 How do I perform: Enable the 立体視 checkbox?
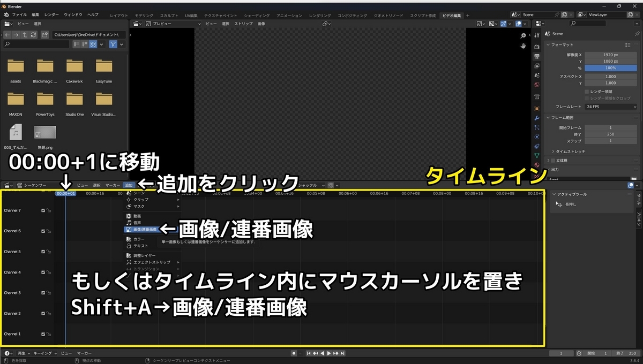pyautogui.click(x=554, y=161)
